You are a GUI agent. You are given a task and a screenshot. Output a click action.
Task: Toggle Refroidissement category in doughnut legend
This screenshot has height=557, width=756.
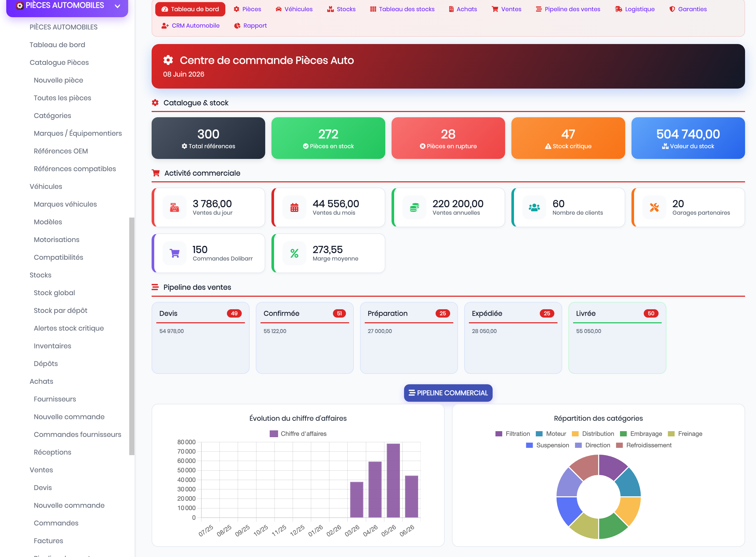643,445
